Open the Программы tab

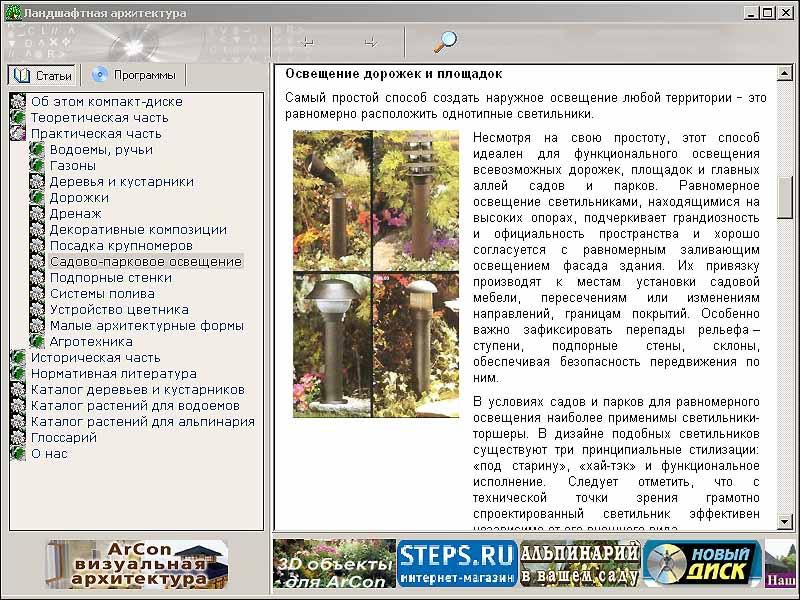click(x=134, y=76)
